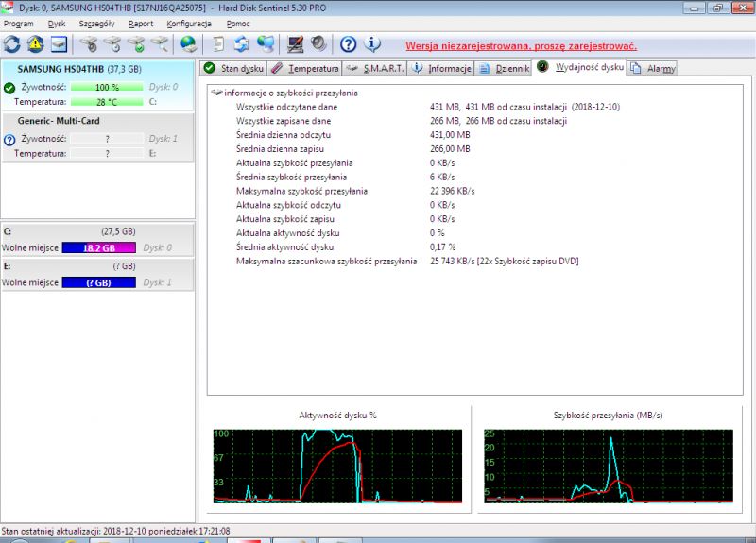
Task: Click 'Wersja niezarejestrowana, proszę zarejestrować' link
Action: 522,46
